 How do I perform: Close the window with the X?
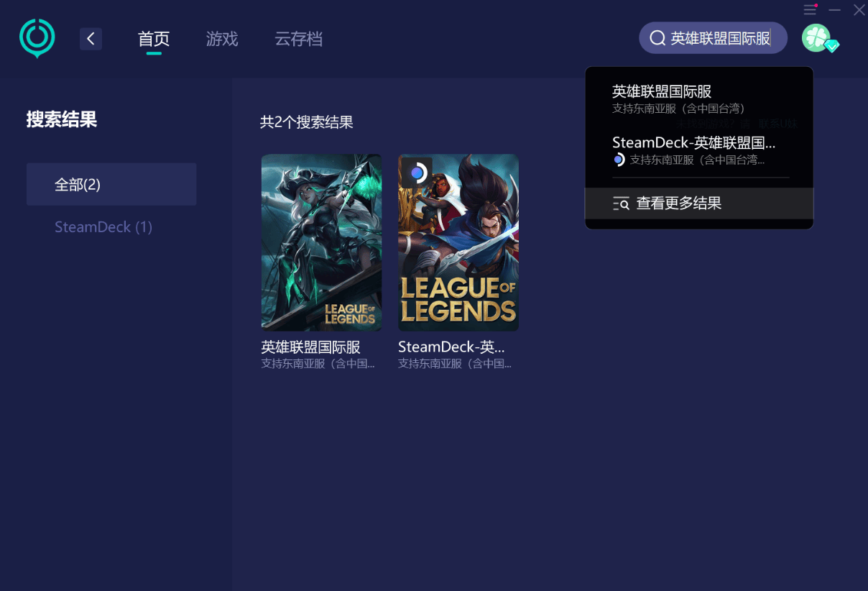(x=859, y=10)
